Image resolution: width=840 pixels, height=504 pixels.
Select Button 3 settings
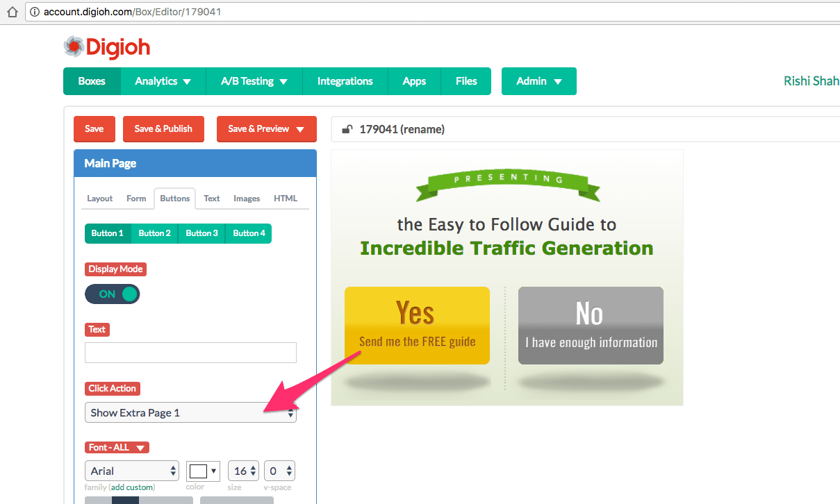point(202,233)
